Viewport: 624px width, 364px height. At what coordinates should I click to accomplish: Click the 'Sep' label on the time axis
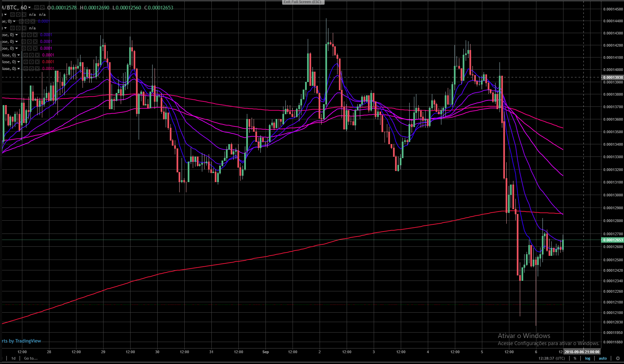tap(265, 352)
